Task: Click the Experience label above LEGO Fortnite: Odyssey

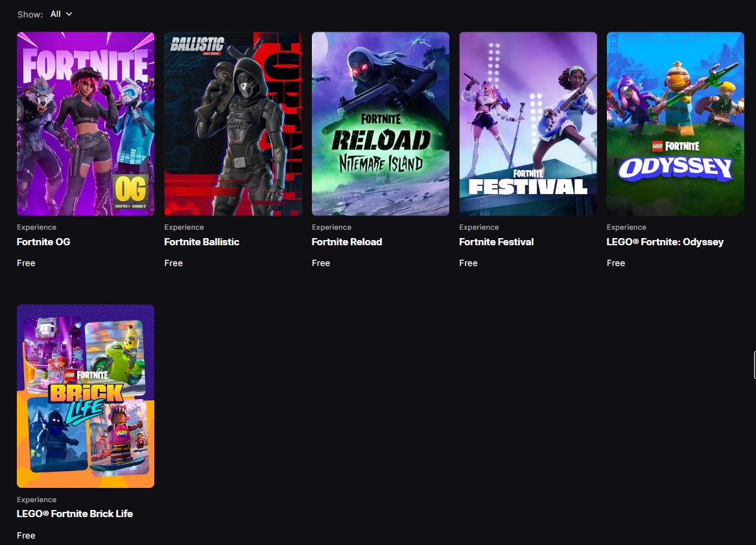Action: pos(626,227)
